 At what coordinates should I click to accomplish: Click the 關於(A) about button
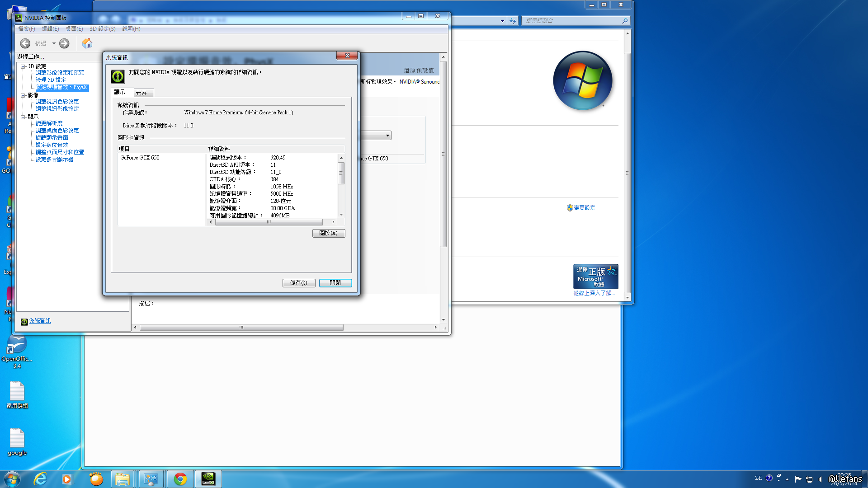[328, 233]
